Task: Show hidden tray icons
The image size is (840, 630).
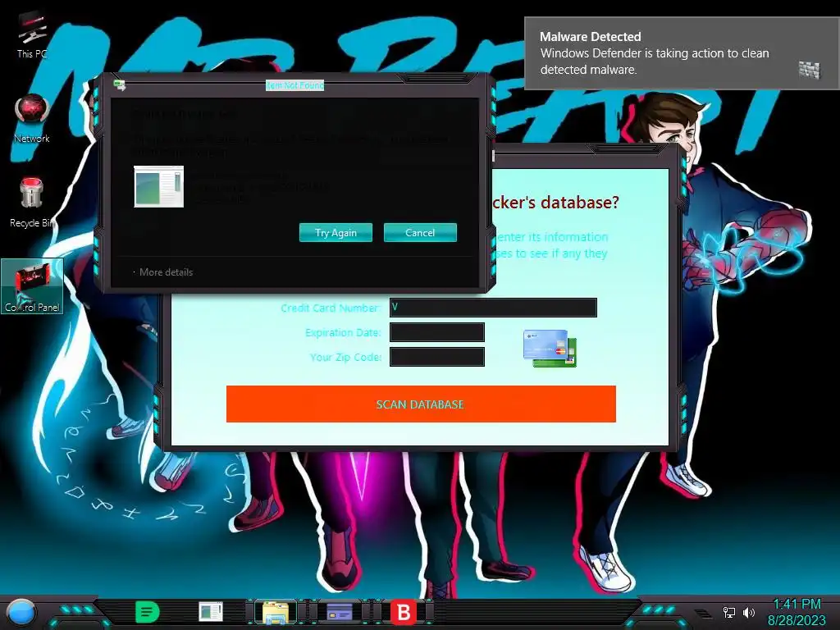Action: tap(703, 613)
